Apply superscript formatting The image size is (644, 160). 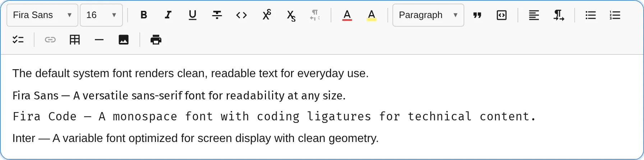coord(266,15)
